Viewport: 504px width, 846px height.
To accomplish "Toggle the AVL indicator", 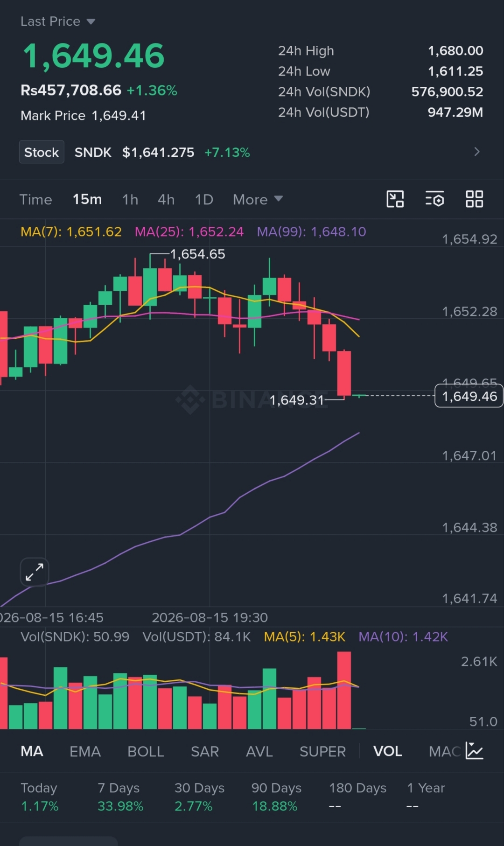I will click(259, 751).
